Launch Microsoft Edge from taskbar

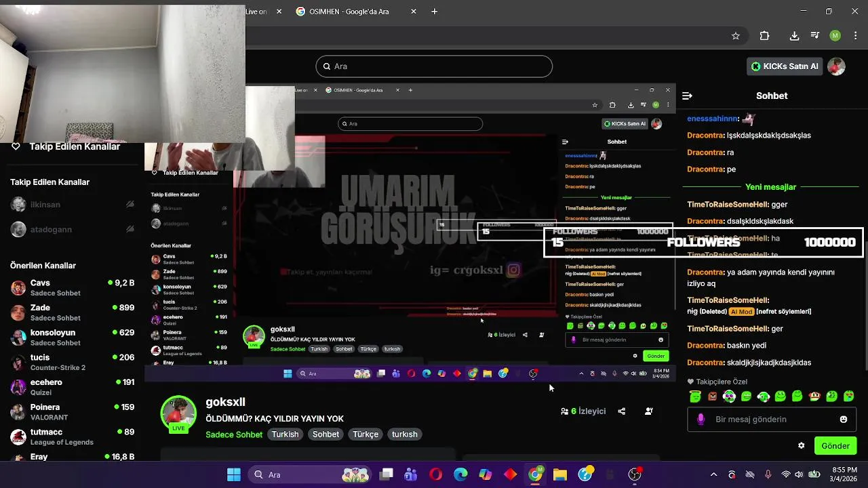coord(460,474)
